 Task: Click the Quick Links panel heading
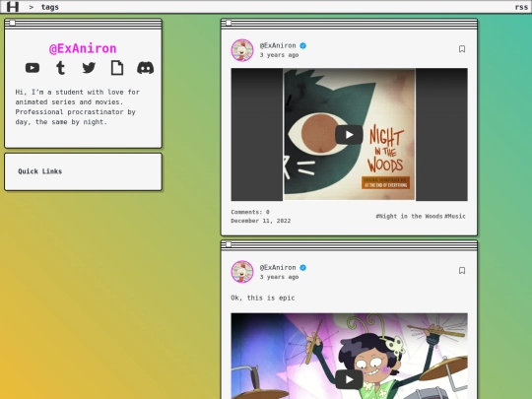(40, 171)
